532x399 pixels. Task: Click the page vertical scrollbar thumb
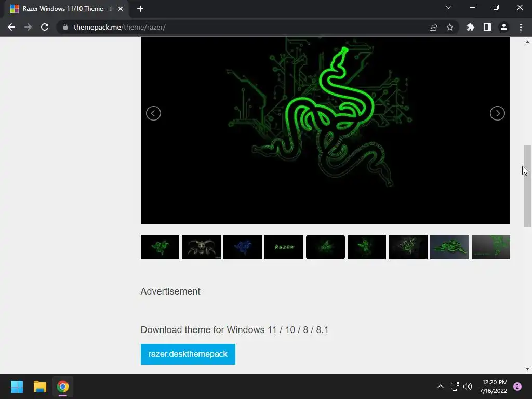pyautogui.click(x=527, y=186)
